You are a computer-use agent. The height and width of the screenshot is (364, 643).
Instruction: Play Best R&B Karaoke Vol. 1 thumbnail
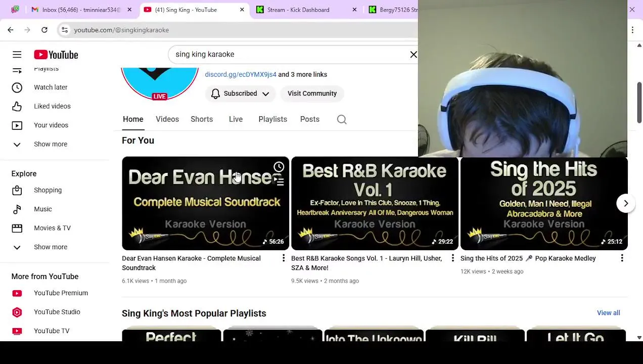tap(375, 203)
